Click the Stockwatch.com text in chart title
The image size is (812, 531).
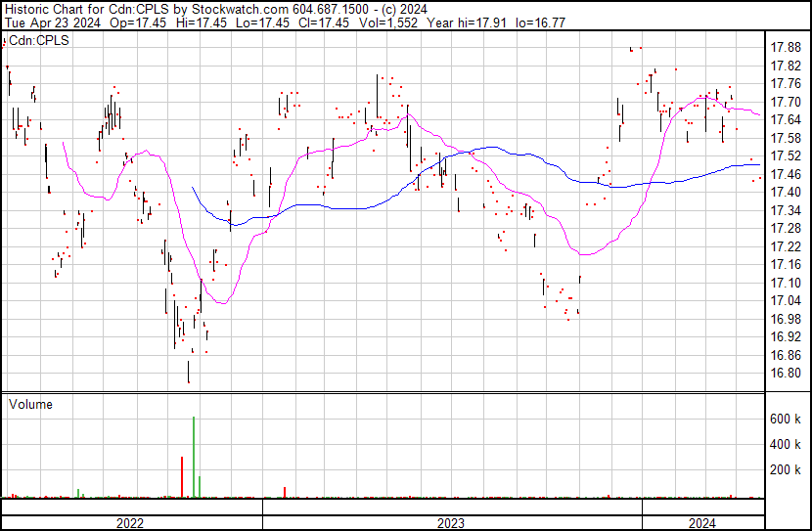(x=238, y=8)
